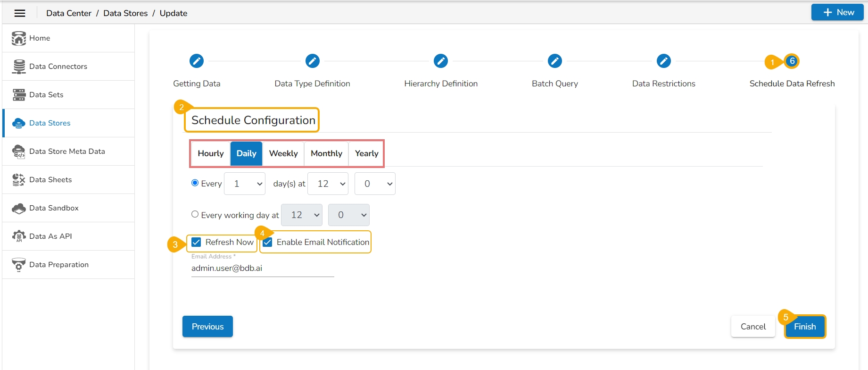Click the Getting Data step pencil icon
The height and width of the screenshot is (370, 868).
pos(197,61)
